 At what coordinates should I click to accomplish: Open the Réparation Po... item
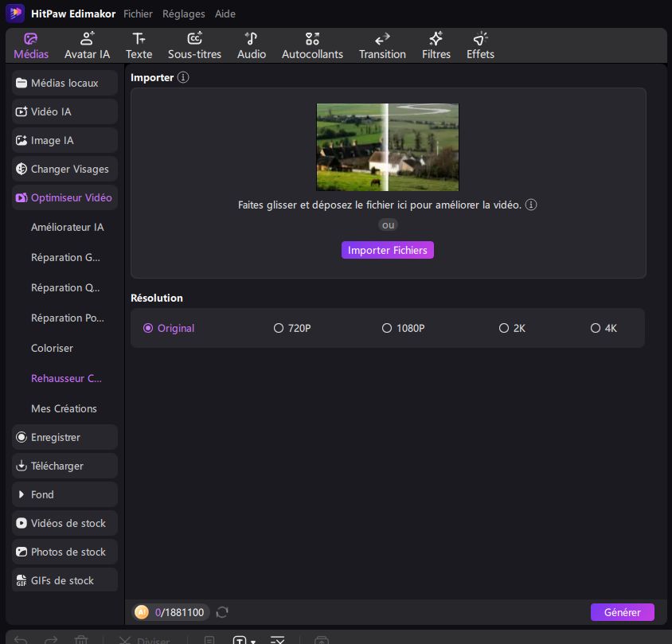[x=68, y=318]
